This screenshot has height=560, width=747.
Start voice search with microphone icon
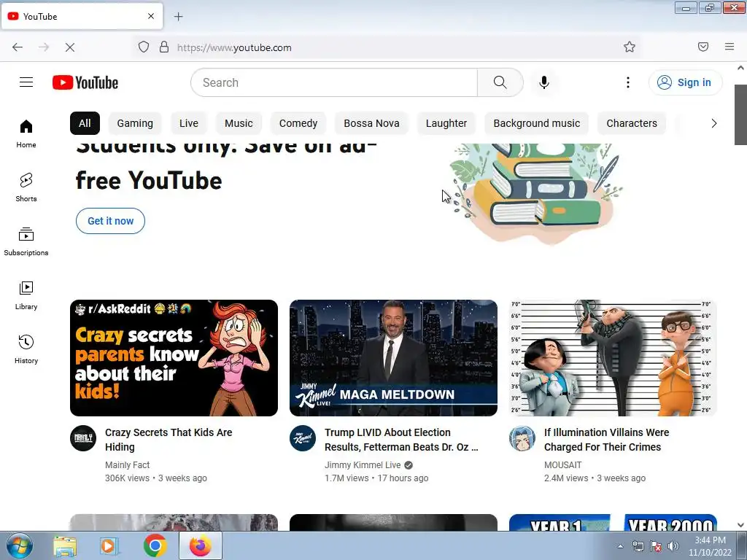543,82
